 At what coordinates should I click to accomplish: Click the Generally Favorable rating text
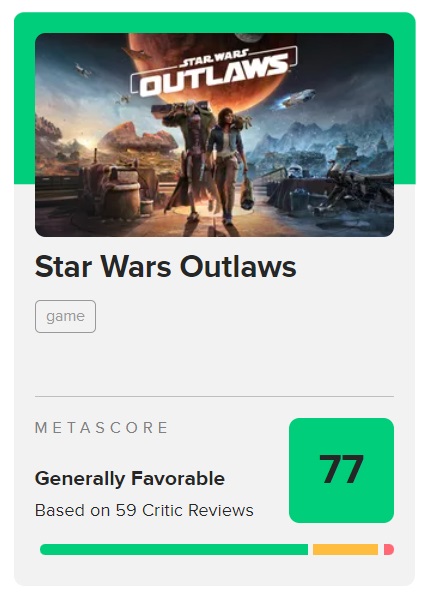pyautogui.click(x=130, y=479)
